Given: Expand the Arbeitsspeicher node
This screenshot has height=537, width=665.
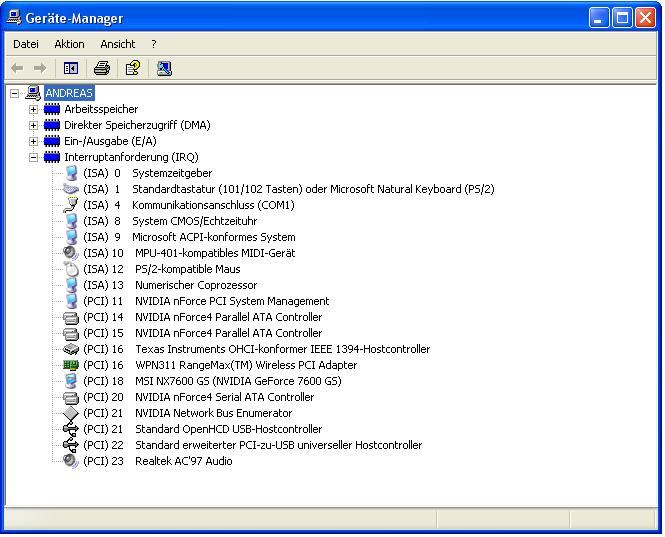Looking at the screenshot, I should pos(33,109).
